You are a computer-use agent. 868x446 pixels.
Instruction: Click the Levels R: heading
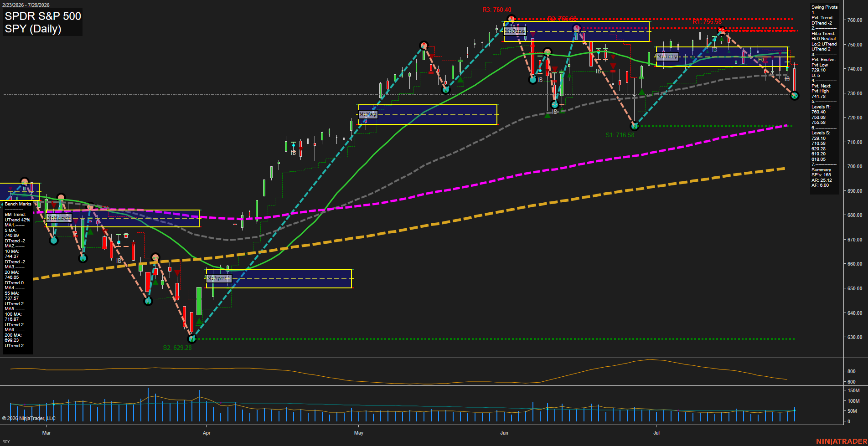(x=821, y=107)
